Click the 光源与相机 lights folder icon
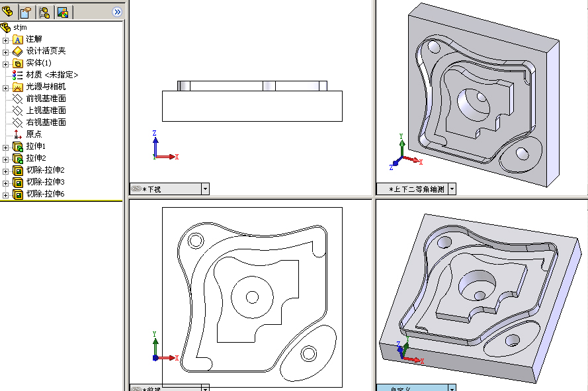Viewport: 588px width, 391px height. click(18, 87)
